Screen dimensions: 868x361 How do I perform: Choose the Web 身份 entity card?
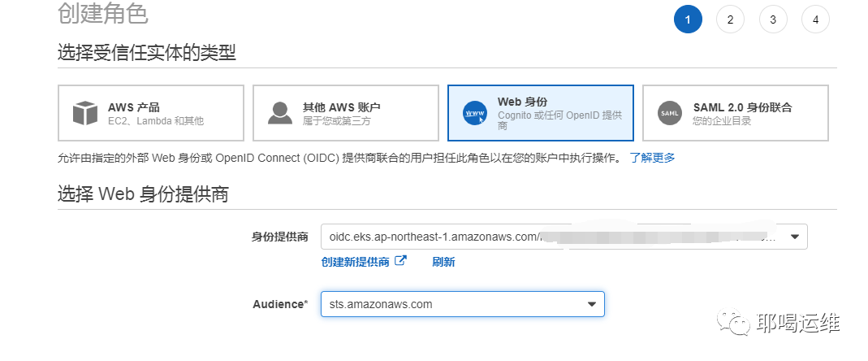pos(541,113)
